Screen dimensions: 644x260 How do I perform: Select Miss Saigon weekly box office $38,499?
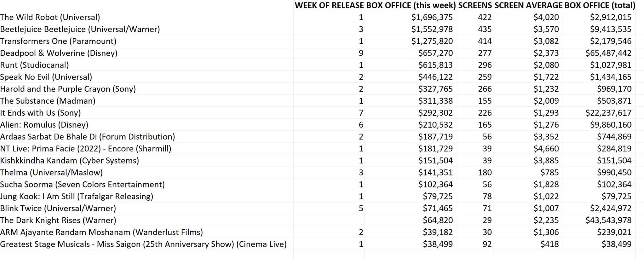(x=438, y=244)
